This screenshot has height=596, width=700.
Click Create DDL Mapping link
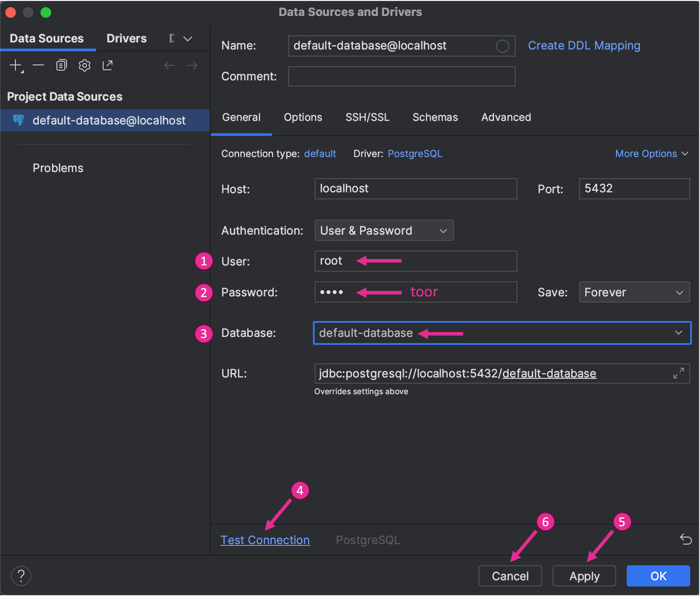[x=584, y=46]
